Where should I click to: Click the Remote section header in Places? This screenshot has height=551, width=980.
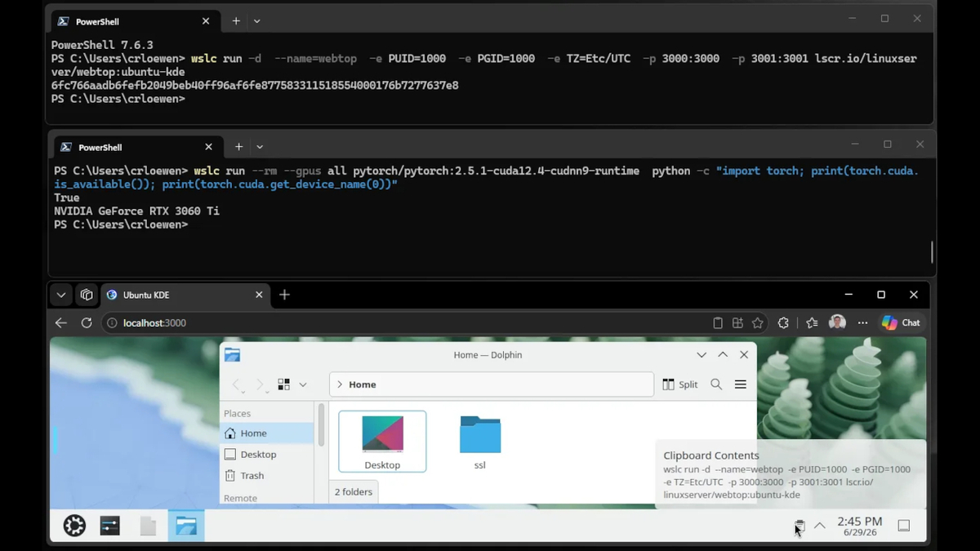[240, 498]
